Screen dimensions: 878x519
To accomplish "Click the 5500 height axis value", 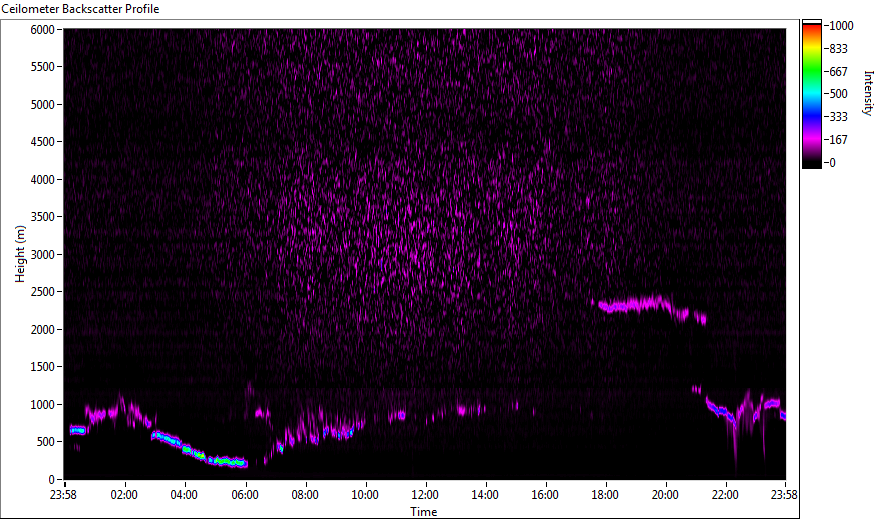I will click(43, 67).
